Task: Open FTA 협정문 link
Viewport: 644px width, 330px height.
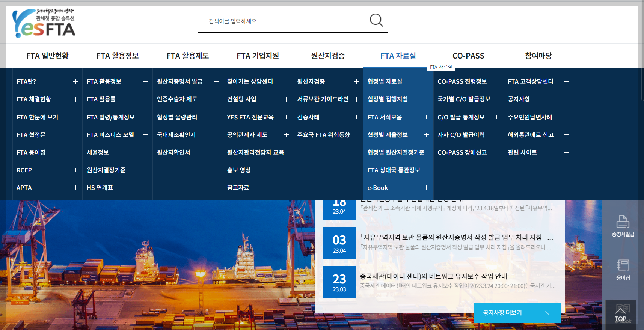Action: pos(31,135)
